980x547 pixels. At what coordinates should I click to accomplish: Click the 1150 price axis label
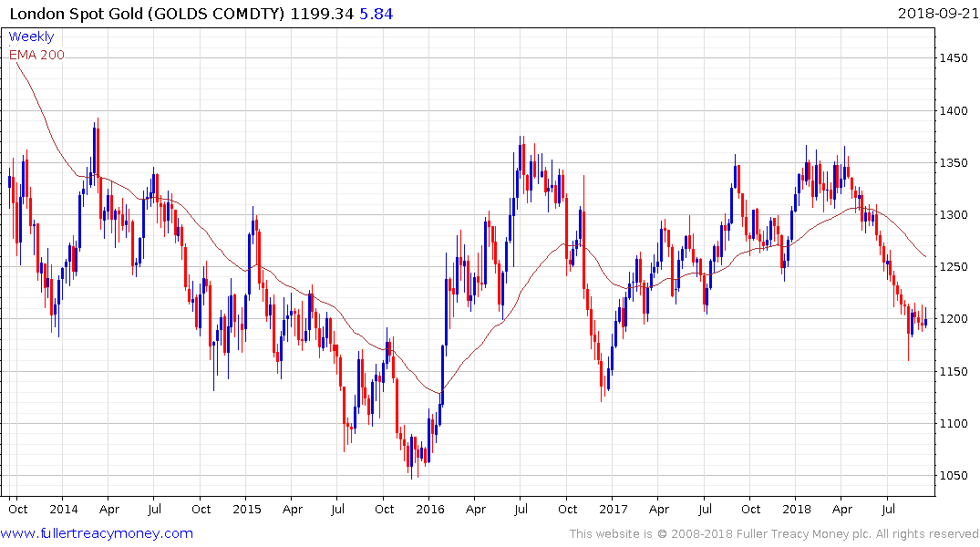(954, 371)
